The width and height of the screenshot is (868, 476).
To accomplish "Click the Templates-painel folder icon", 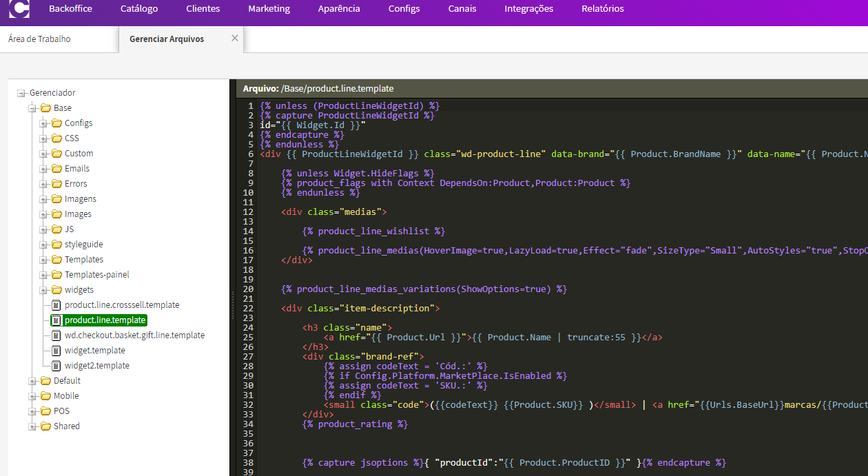I will coord(56,275).
